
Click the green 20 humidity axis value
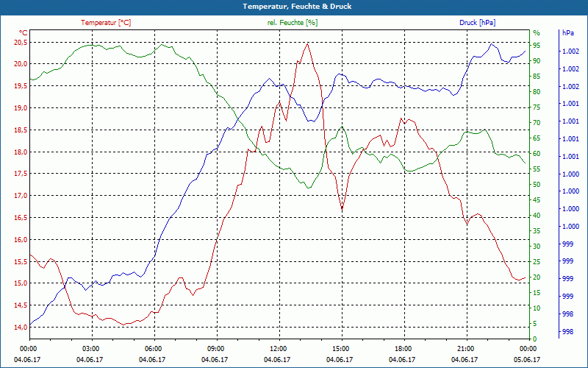click(x=537, y=277)
